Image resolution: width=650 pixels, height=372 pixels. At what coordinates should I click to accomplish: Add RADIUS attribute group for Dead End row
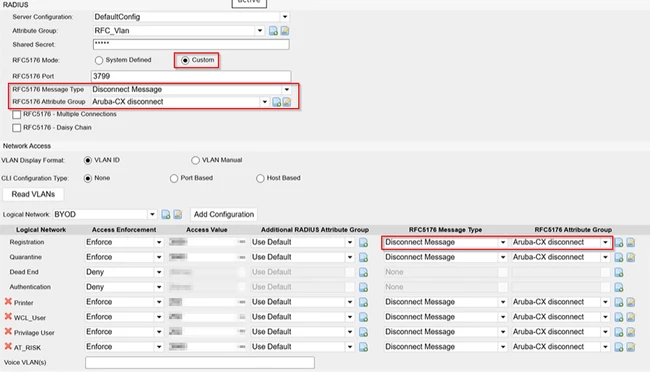pyautogui.click(x=364, y=272)
